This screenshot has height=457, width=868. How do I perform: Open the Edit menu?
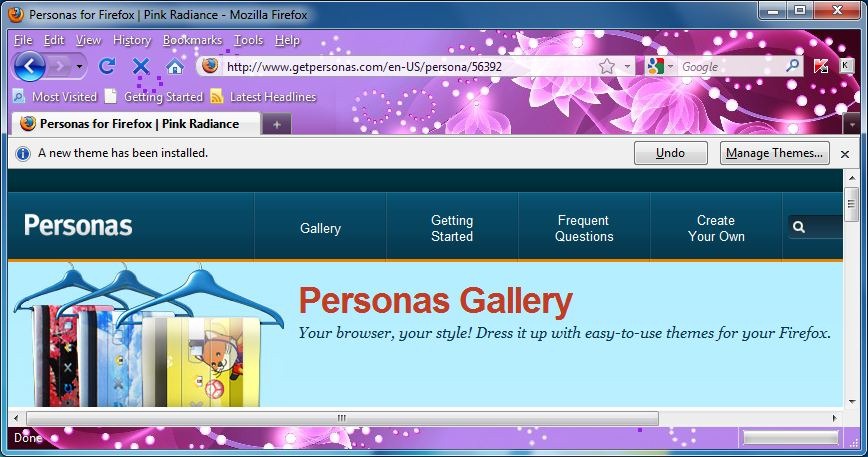tap(54, 40)
